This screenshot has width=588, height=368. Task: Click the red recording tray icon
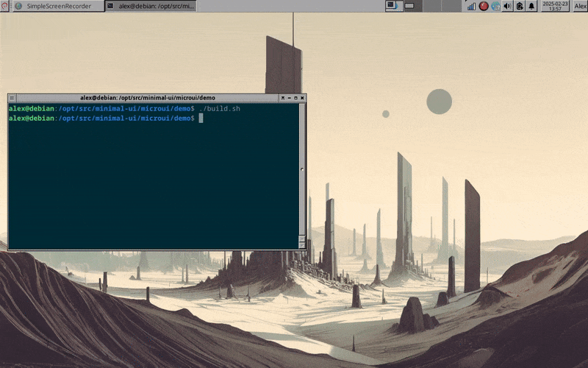(484, 6)
